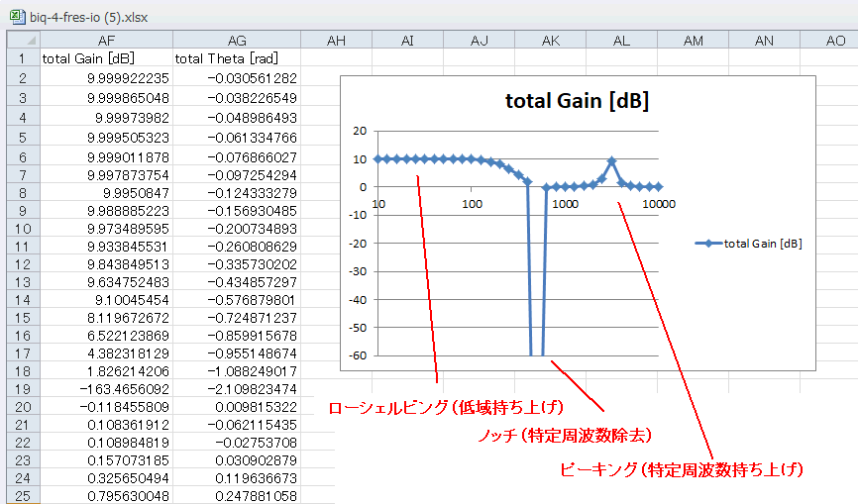Click cell containing 0.108361912
Screen dimensions: 858x504
point(106,425)
